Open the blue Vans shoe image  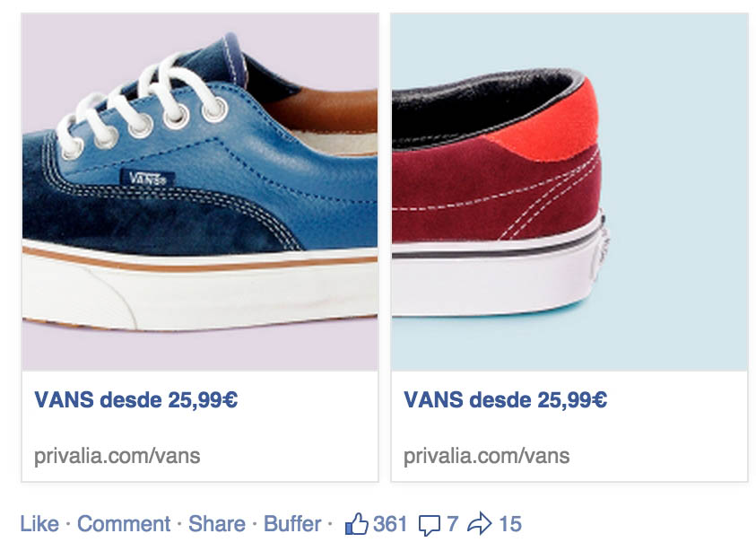[200, 192]
